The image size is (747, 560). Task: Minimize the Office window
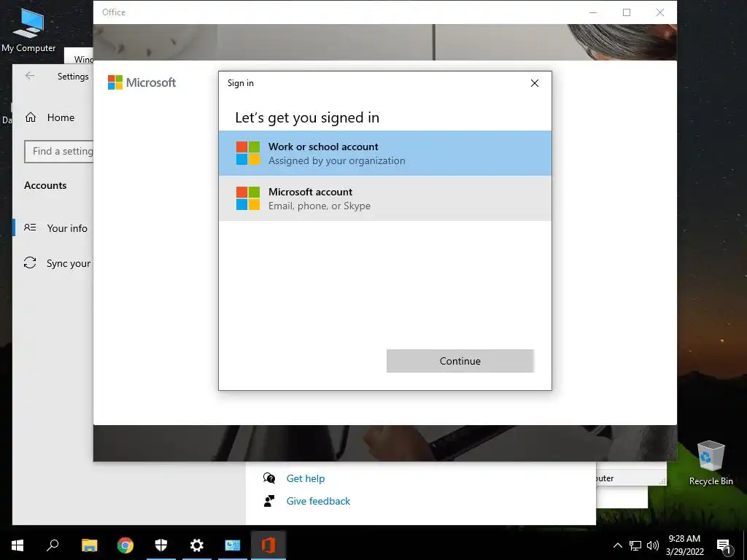coord(593,12)
